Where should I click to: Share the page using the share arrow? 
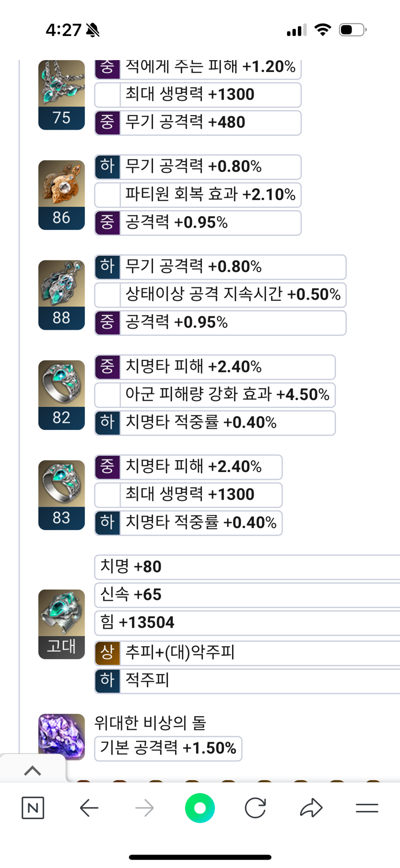pos(311,808)
